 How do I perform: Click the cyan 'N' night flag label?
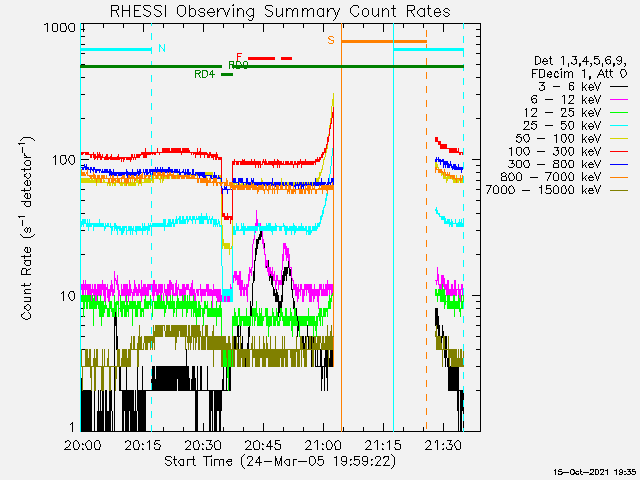(x=162, y=48)
